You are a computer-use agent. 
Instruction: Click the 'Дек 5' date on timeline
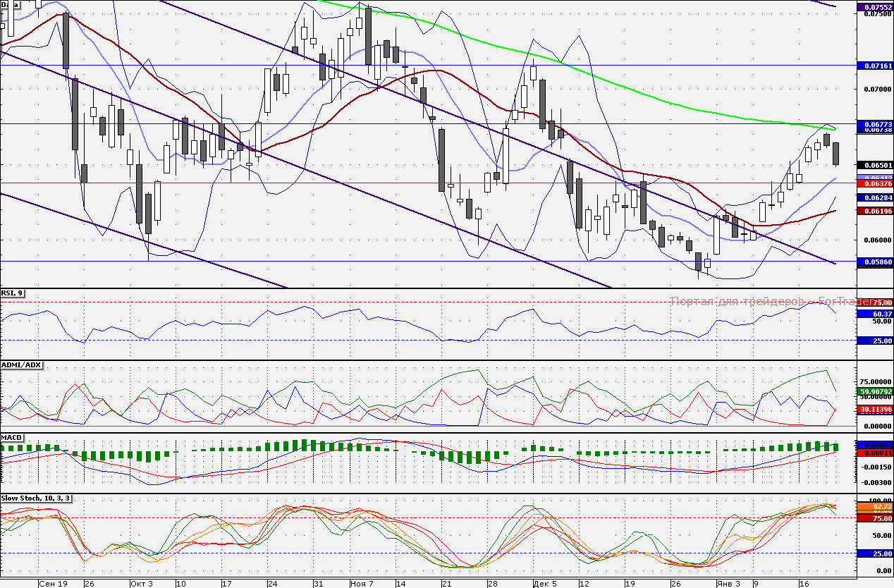click(x=544, y=584)
